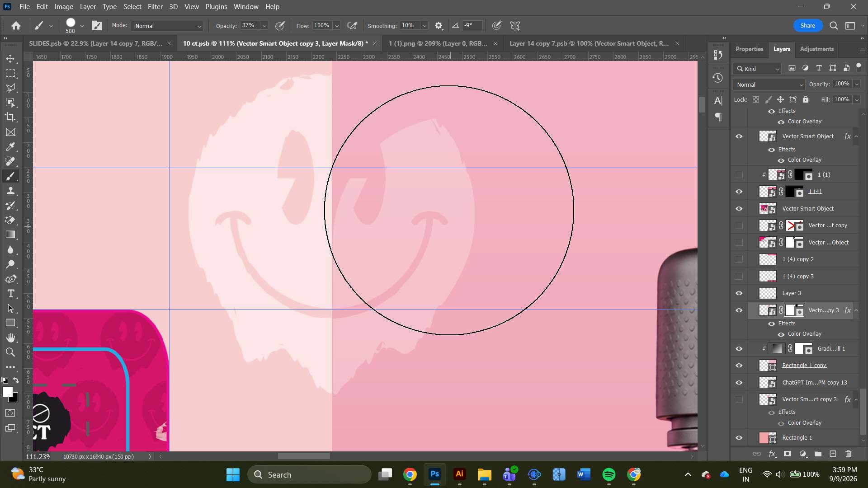Click the Delete layer trash icon
The width and height of the screenshot is (868, 488).
[848, 454]
